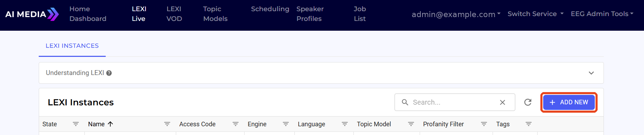Open the Job List menu item
Viewport: 644px width, 135px height.
(x=360, y=14)
